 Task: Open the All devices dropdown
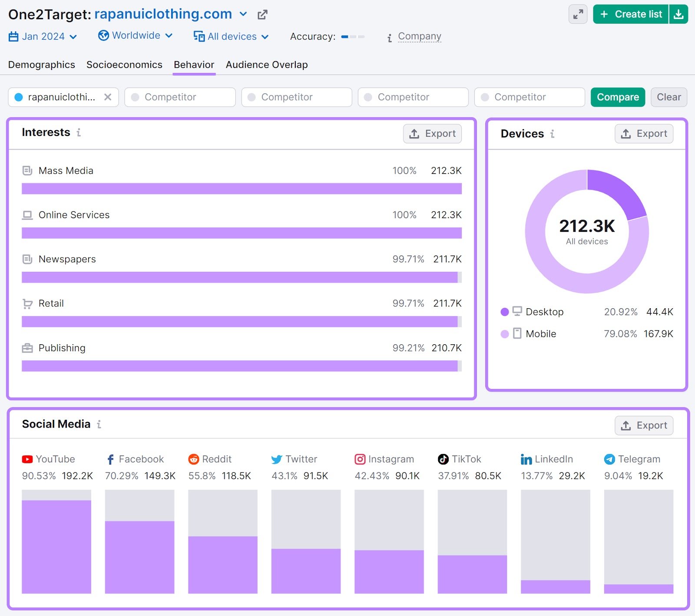pyautogui.click(x=232, y=36)
